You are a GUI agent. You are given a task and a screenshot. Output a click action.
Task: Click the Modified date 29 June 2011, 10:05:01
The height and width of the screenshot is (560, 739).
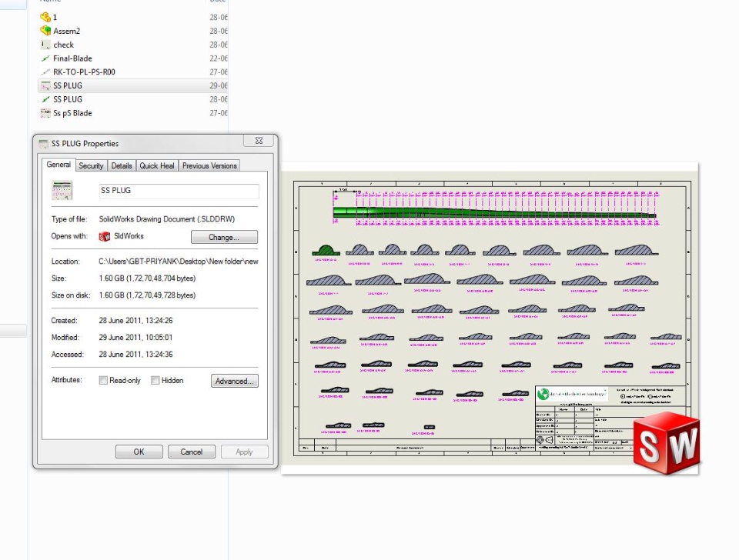tap(135, 337)
